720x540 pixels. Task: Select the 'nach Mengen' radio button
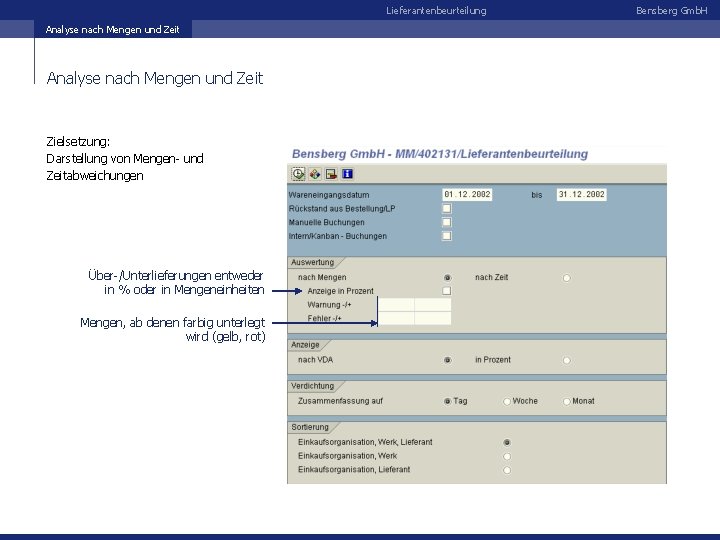[447, 278]
